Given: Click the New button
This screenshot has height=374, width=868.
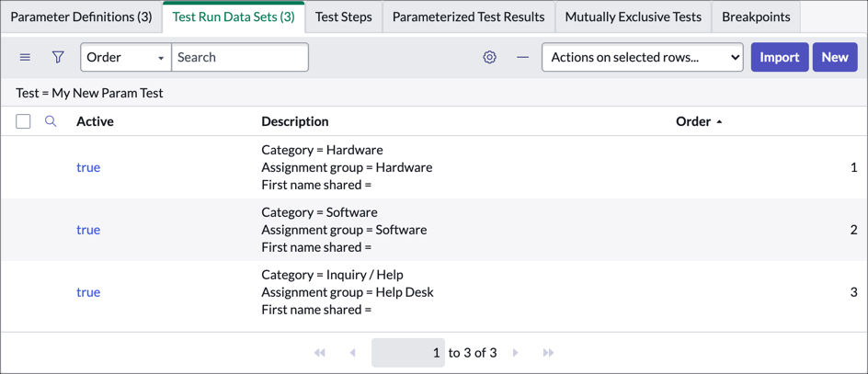Looking at the screenshot, I should 835,58.
